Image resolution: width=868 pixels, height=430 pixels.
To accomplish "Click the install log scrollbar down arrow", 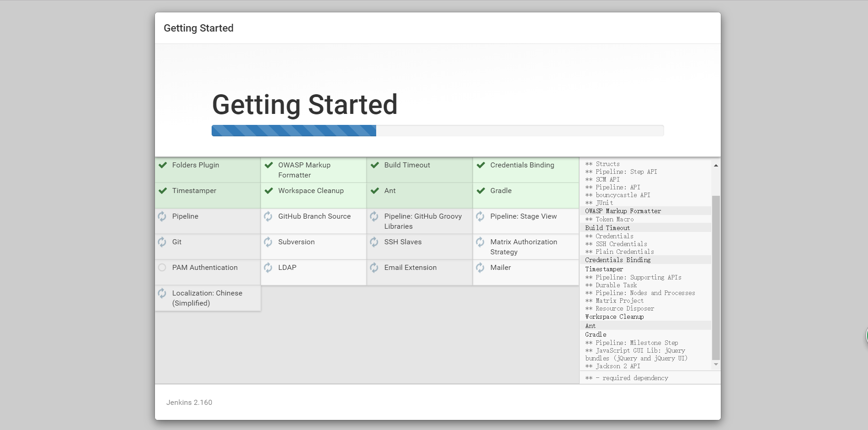I will [x=716, y=365].
